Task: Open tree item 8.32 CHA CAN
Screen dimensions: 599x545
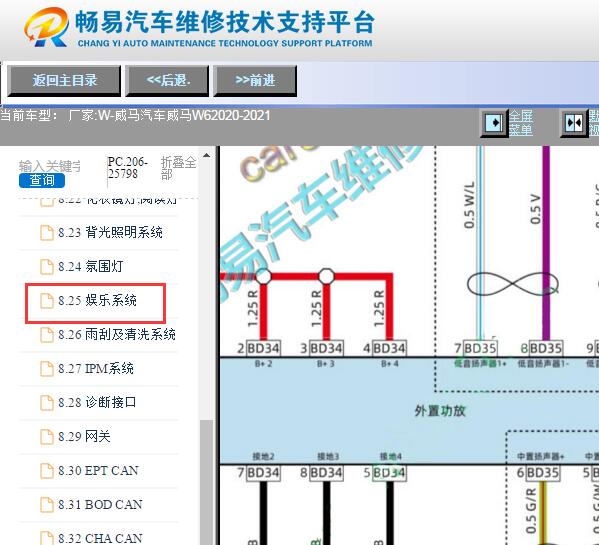Action: pyautogui.click(x=100, y=538)
